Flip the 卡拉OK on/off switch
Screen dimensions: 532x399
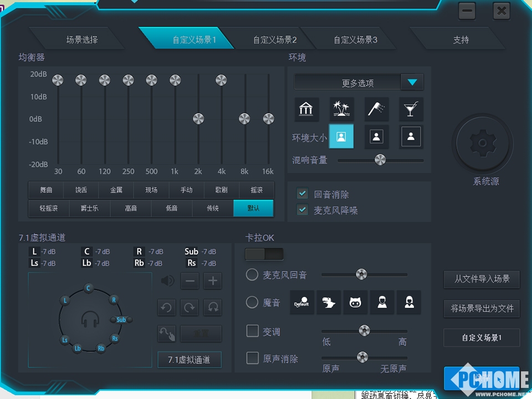[x=264, y=254]
